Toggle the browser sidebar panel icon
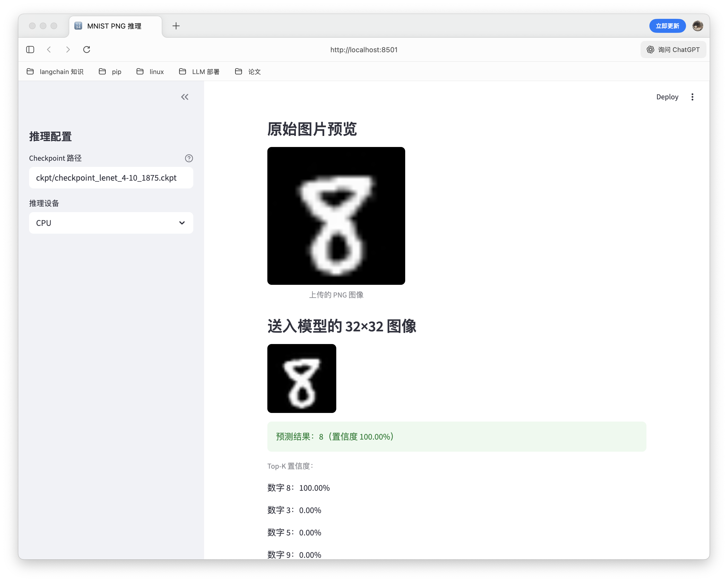 (x=30, y=50)
